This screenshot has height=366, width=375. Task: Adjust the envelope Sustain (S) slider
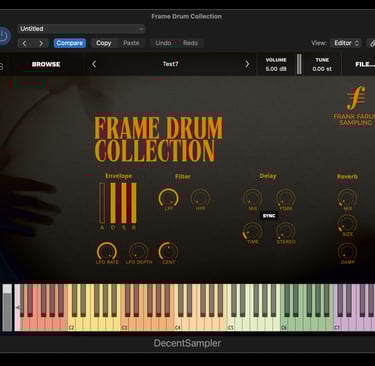pos(124,203)
